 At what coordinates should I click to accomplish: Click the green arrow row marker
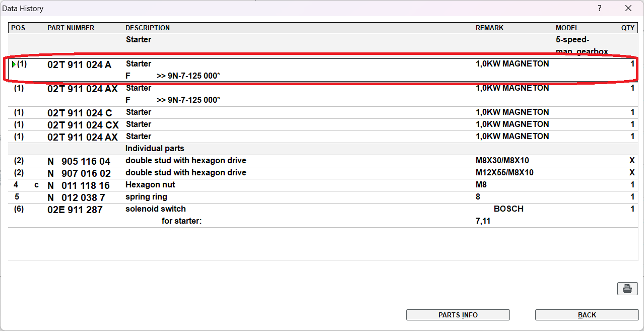[x=14, y=64]
